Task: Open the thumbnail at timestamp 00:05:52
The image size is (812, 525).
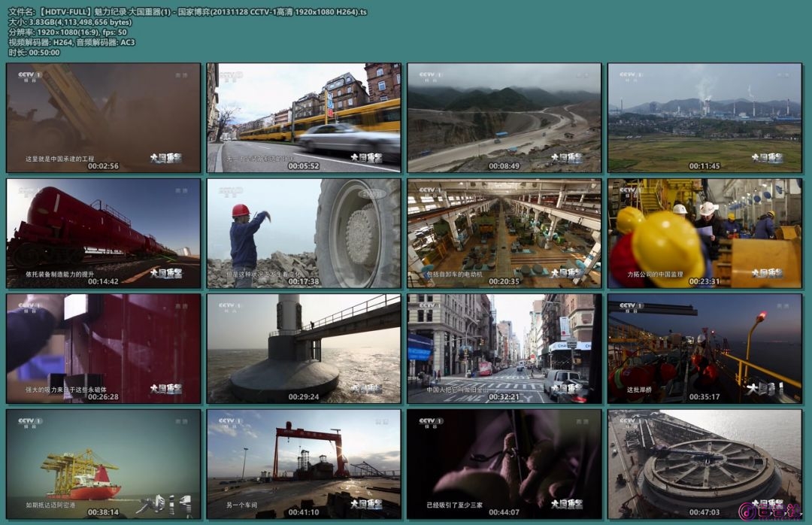Action: tap(304, 117)
